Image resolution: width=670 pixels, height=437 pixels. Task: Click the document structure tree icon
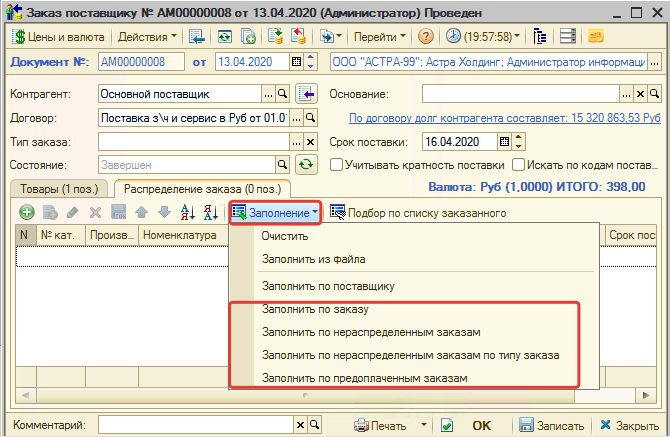pos(540,37)
